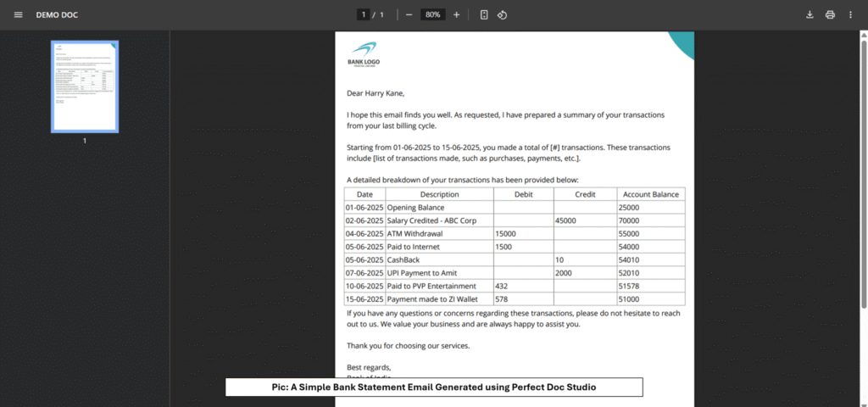Click the vertical scrollbar on the right

pyautogui.click(x=864, y=170)
